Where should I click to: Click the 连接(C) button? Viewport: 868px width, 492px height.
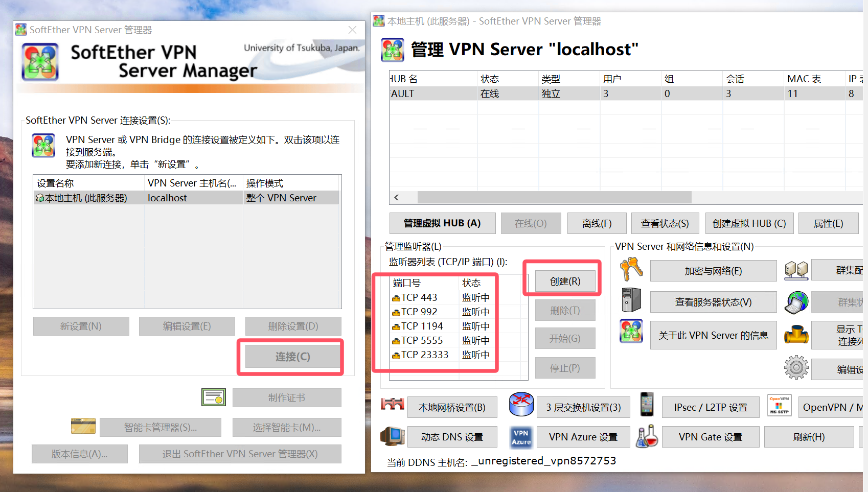click(292, 357)
